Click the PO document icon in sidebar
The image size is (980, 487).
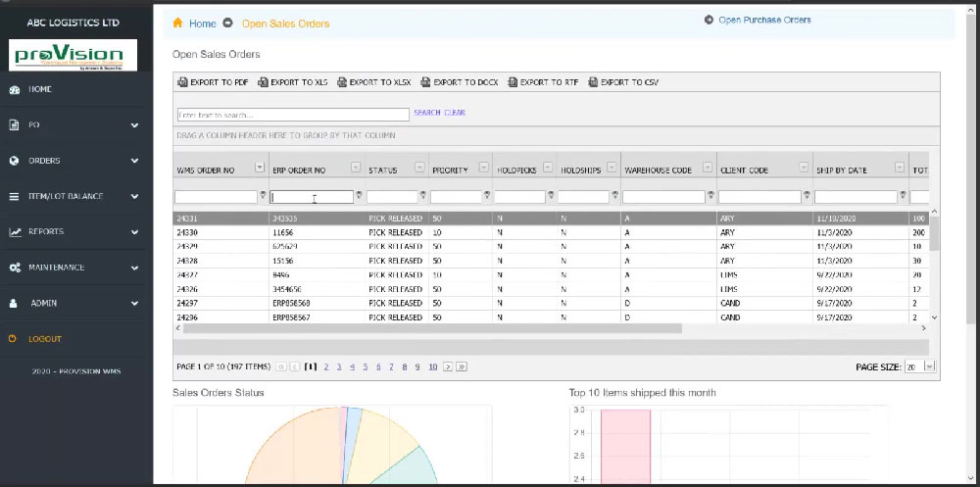click(15, 125)
